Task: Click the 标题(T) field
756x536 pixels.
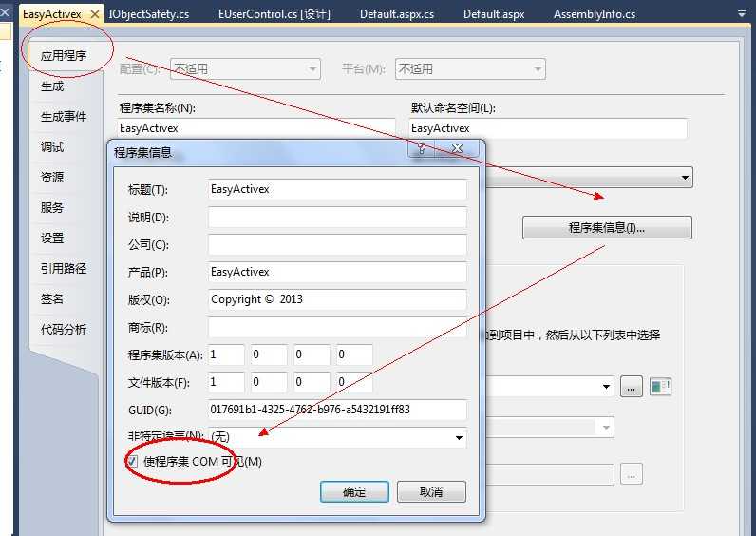Action: (x=337, y=190)
